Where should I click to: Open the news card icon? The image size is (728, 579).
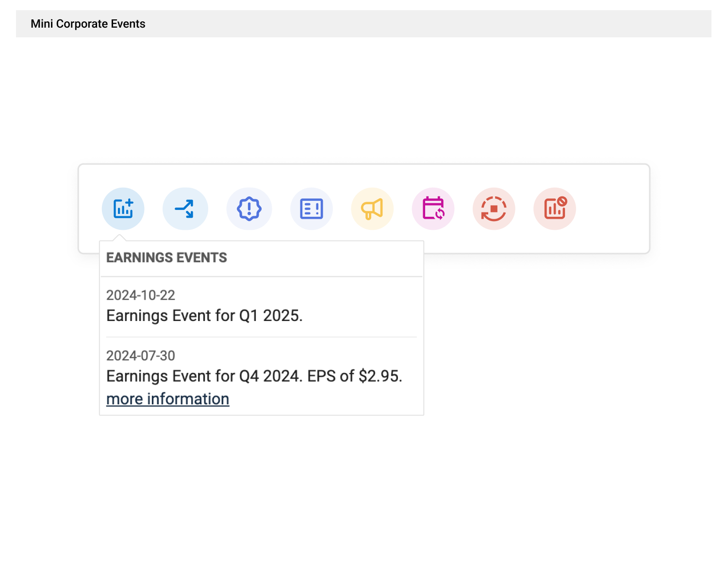(x=312, y=209)
